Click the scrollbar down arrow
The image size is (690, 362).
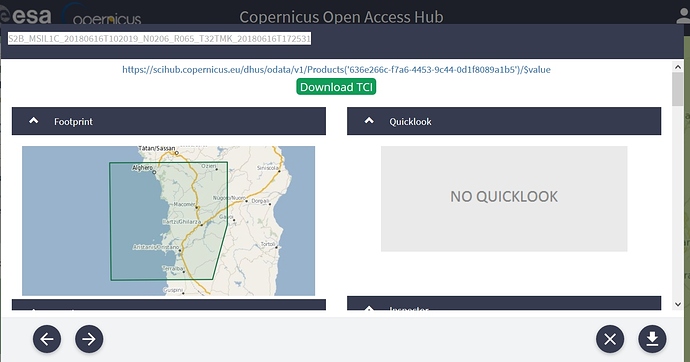point(678,304)
